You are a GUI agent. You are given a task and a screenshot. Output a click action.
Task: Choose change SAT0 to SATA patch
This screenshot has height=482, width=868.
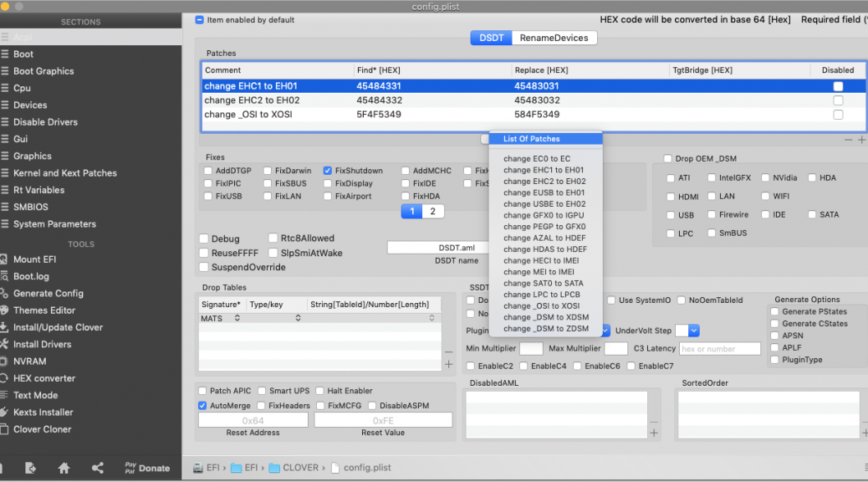pos(544,283)
